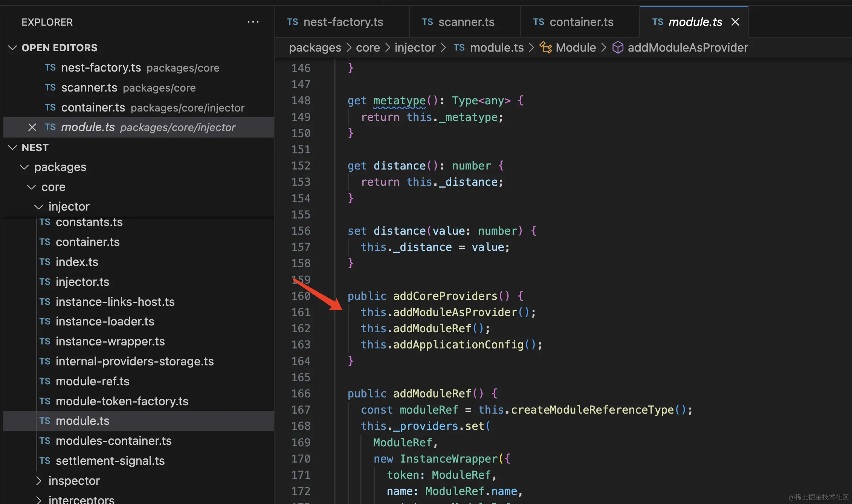
Task: Click packages breadcrumb segment
Action: 315,47
